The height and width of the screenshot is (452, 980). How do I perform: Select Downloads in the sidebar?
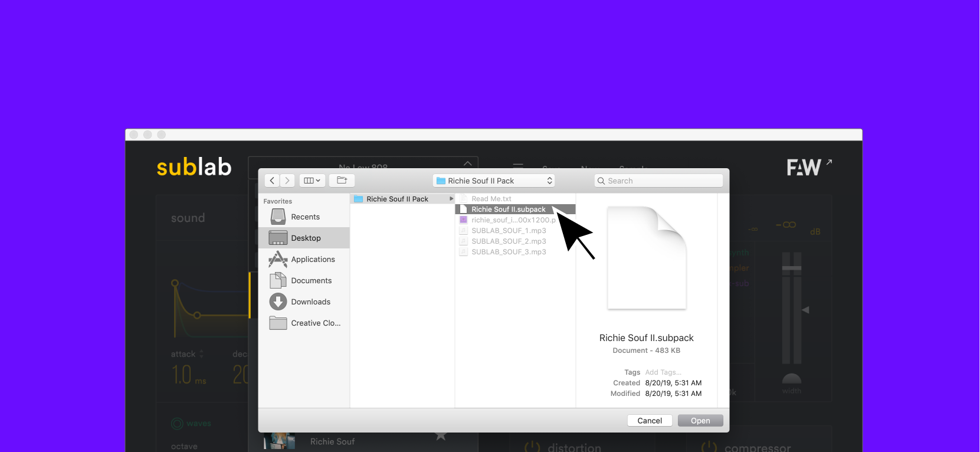click(x=304, y=302)
